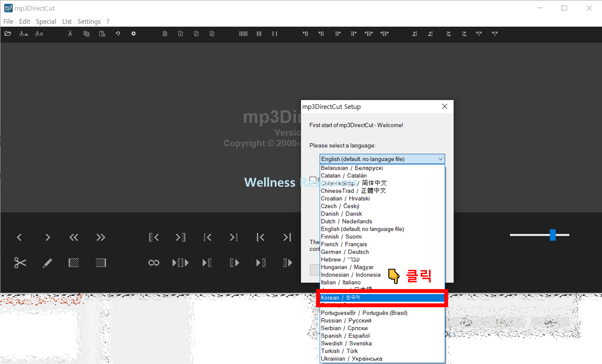Click the double right fast-forward button
Screen dimensions: 602x364
pos(101,237)
